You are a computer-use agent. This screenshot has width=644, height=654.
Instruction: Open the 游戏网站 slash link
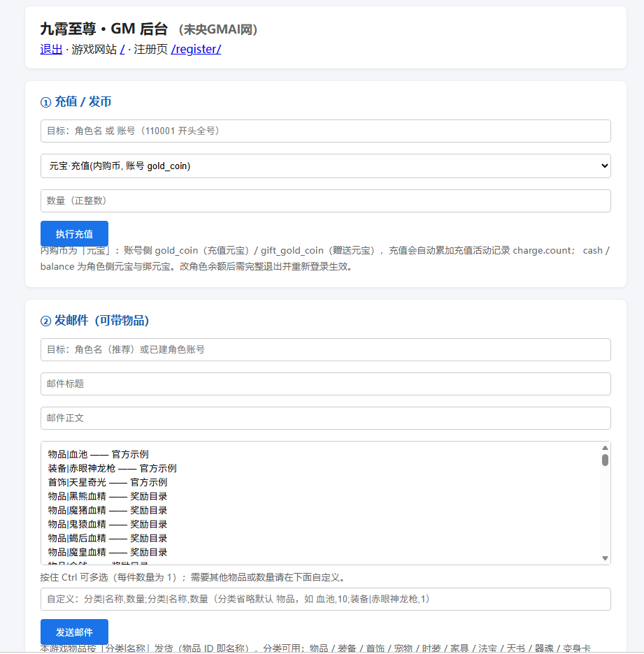(122, 49)
